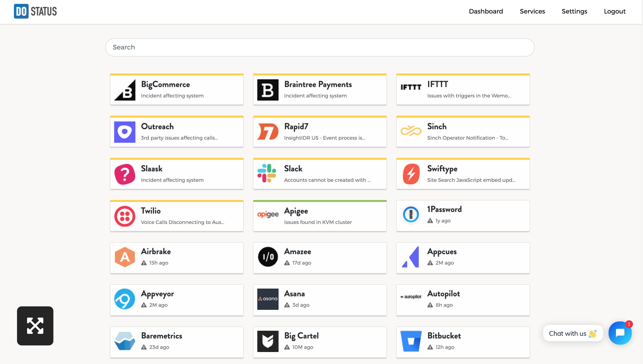
Task: Open the Braintree Payments card title
Action: (x=318, y=85)
